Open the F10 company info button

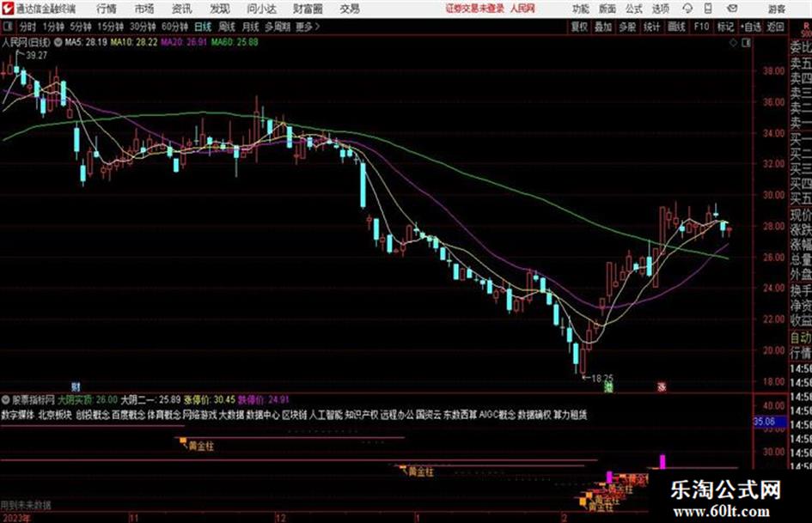(x=701, y=27)
